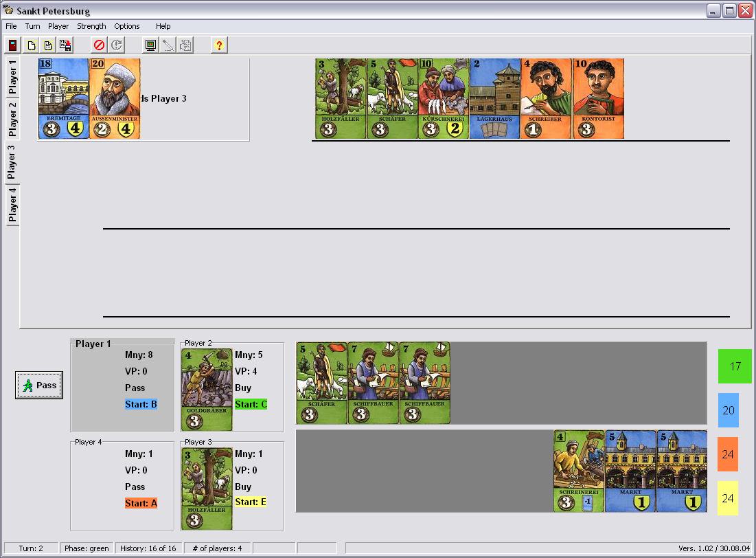Select the Lagerhaus building card

495,98
